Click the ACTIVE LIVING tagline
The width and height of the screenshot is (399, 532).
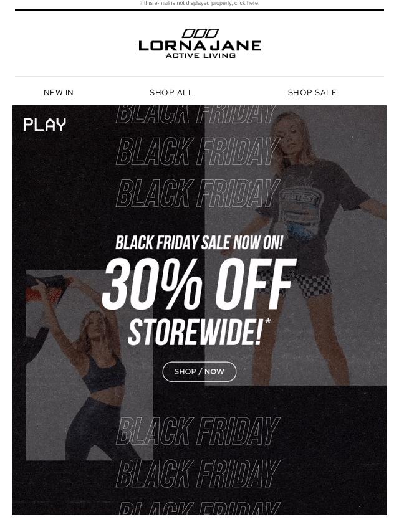(200, 55)
